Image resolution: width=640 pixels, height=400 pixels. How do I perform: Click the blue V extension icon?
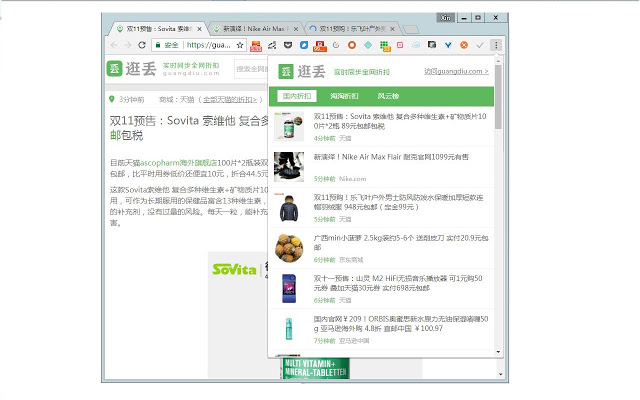(448, 45)
